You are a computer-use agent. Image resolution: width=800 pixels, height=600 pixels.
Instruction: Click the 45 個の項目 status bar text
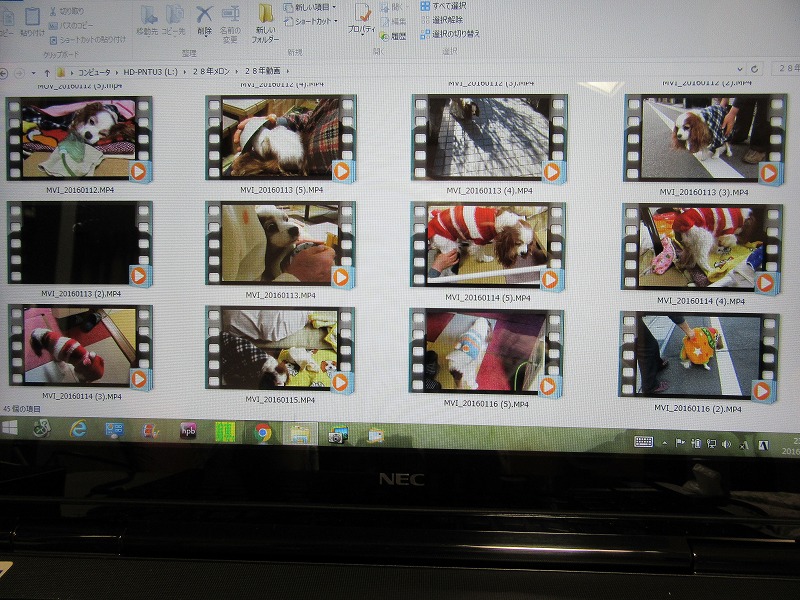coord(21,409)
